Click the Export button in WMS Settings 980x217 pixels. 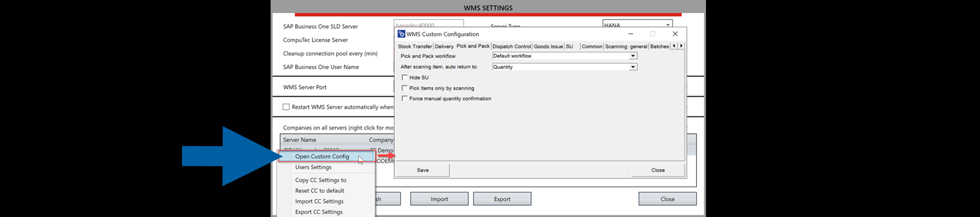point(502,199)
